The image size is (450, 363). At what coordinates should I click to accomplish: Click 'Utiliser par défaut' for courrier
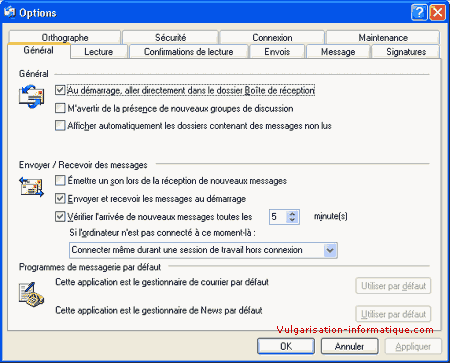[393, 286]
